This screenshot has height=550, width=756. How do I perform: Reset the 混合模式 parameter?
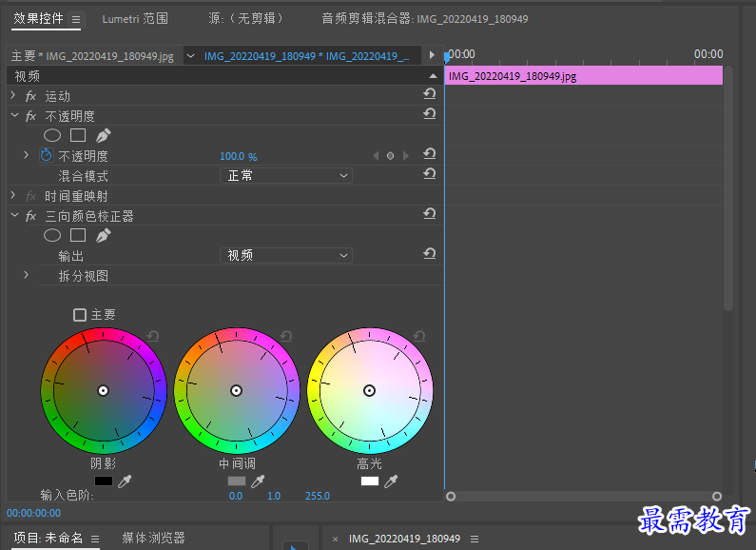click(430, 173)
